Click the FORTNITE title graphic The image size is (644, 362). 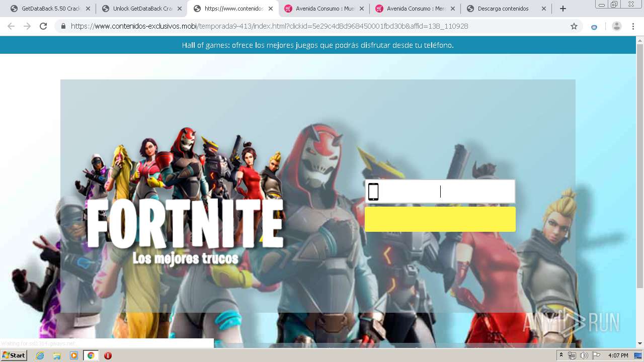[x=185, y=224]
